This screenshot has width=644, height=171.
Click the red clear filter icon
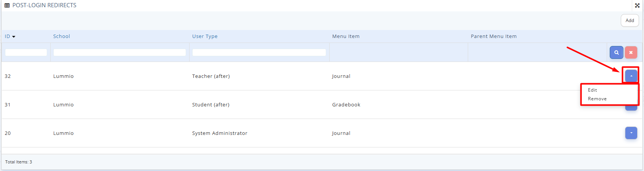631,52
